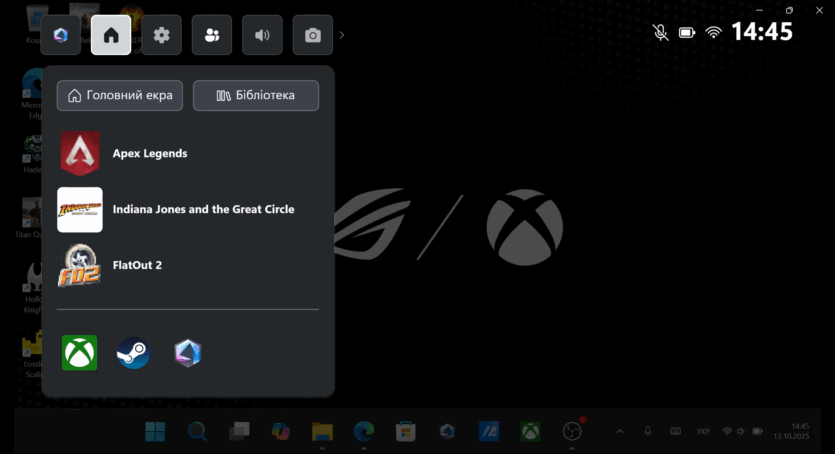This screenshot has height=454, width=835.
Task: Toggle the muted microphone icon near the clock
Action: pos(660,32)
